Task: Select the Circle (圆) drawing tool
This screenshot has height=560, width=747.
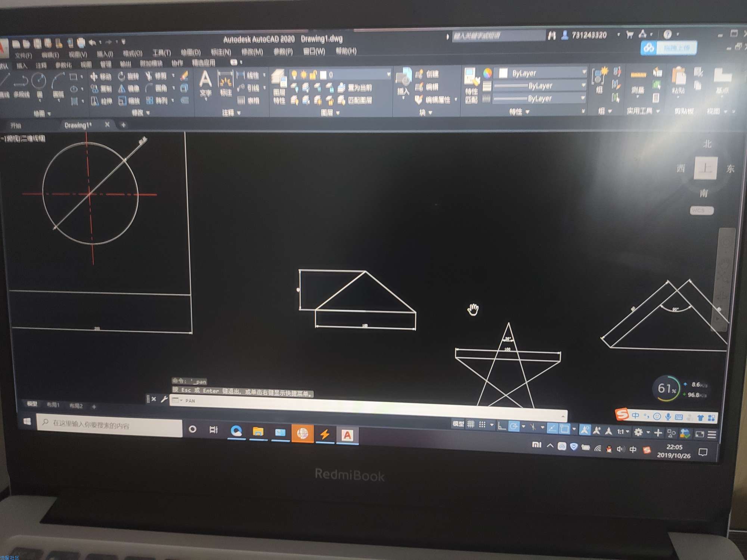Action: [x=39, y=85]
